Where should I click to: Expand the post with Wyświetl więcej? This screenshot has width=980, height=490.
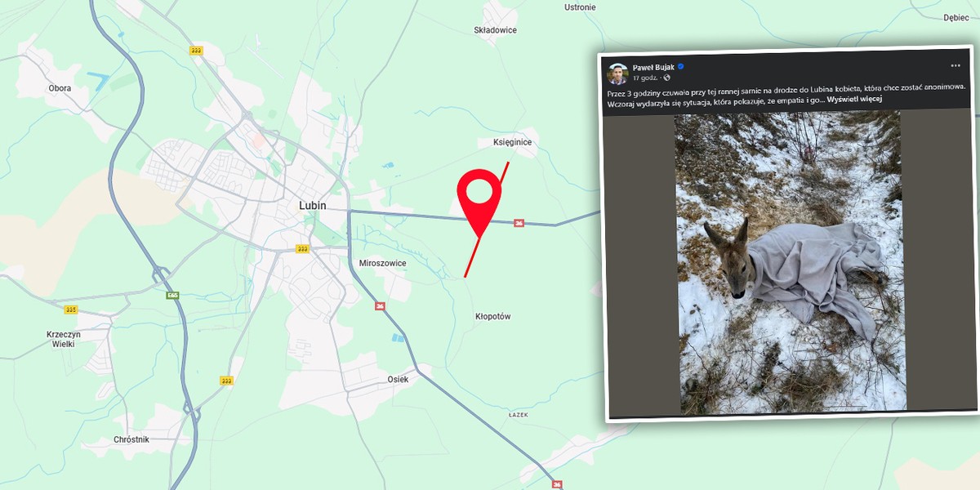coord(854,99)
